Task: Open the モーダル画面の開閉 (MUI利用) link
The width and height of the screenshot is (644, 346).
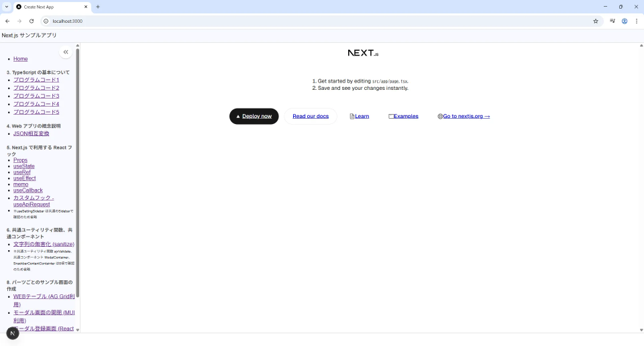Action: click(44, 316)
